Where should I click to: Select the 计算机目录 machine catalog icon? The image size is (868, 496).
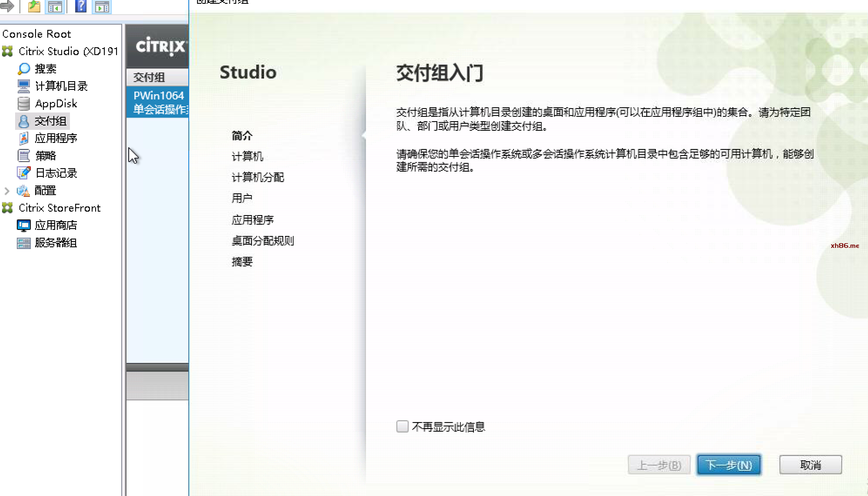[24, 86]
